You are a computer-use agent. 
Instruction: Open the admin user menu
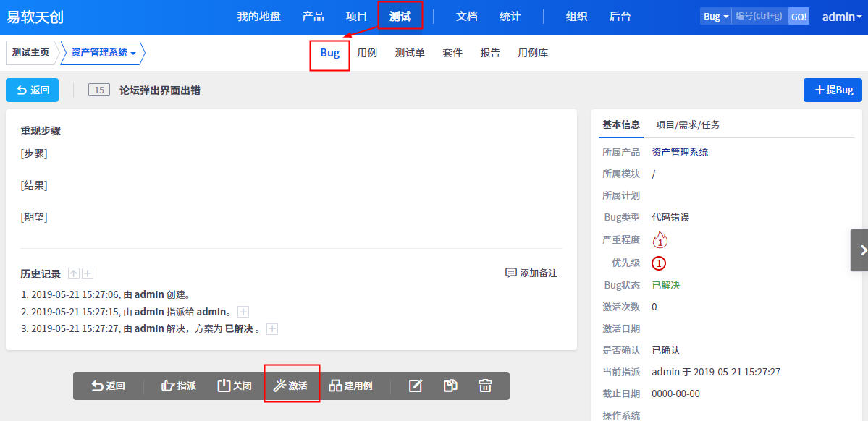pyautogui.click(x=841, y=17)
